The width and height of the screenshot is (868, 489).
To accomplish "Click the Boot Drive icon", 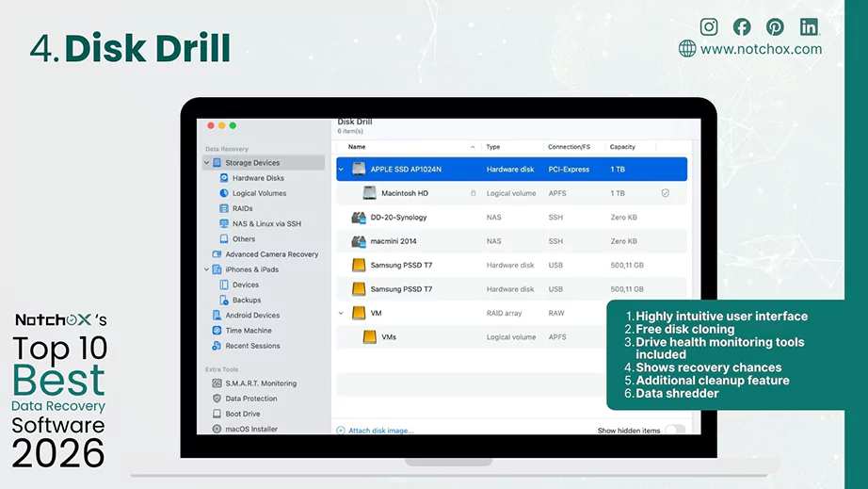I will [x=217, y=414].
